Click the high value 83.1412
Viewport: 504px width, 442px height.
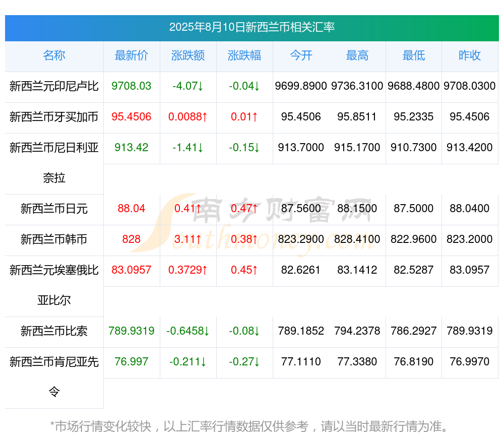(357, 270)
